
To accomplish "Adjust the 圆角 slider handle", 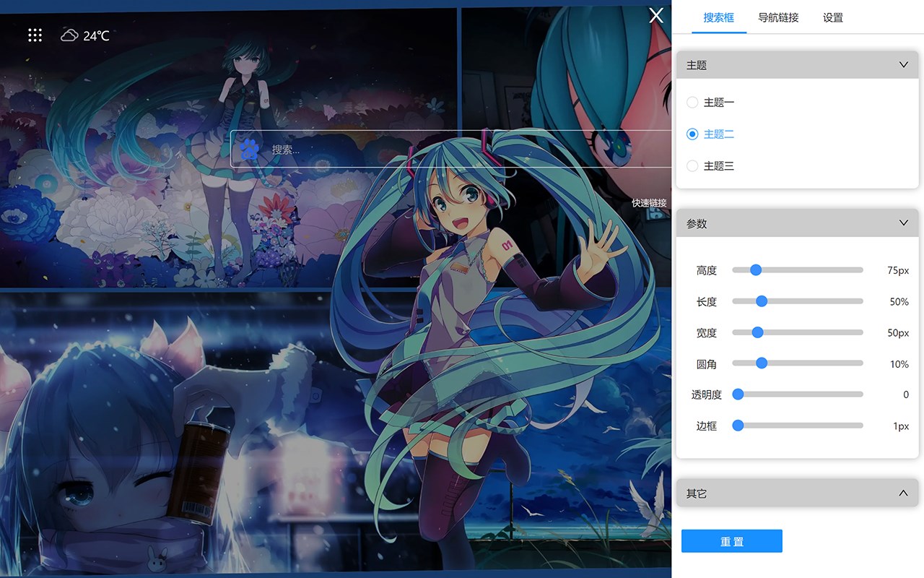I will [762, 363].
